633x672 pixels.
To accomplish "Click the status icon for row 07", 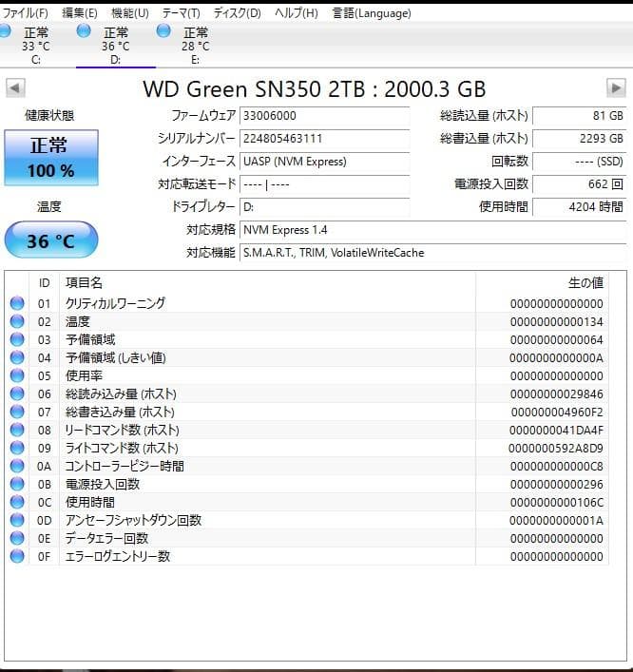I will pyautogui.click(x=17, y=412).
